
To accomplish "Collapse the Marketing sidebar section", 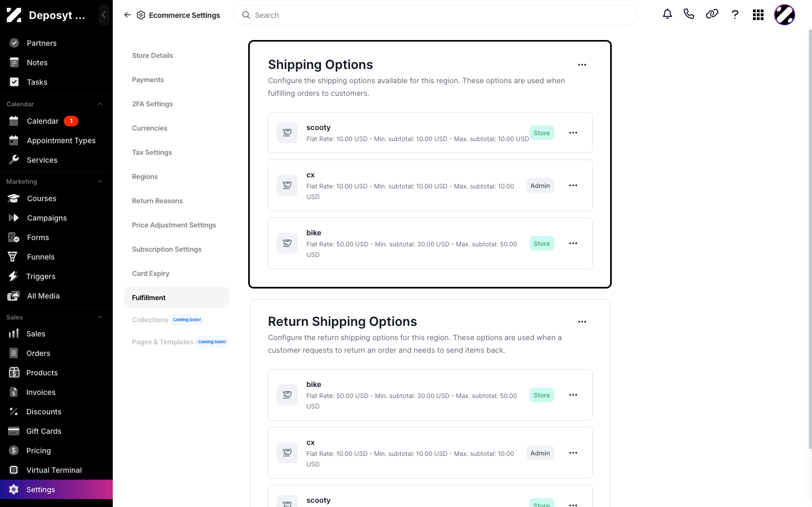I will click(x=100, y=182).
